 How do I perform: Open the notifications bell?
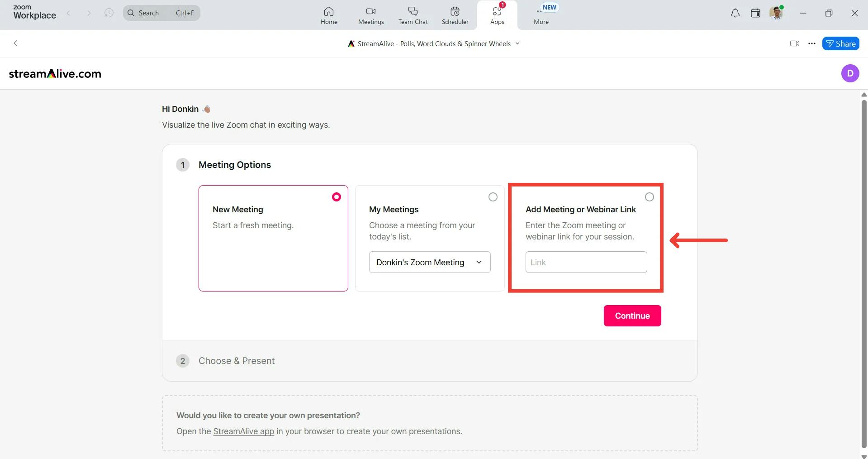735,13
